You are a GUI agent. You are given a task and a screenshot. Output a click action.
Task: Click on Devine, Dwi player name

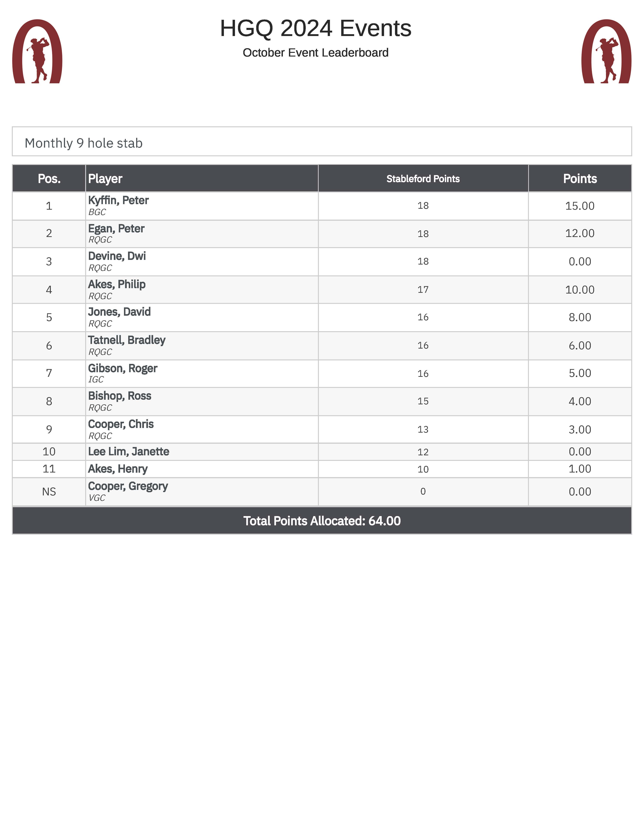tap(117, 256)
